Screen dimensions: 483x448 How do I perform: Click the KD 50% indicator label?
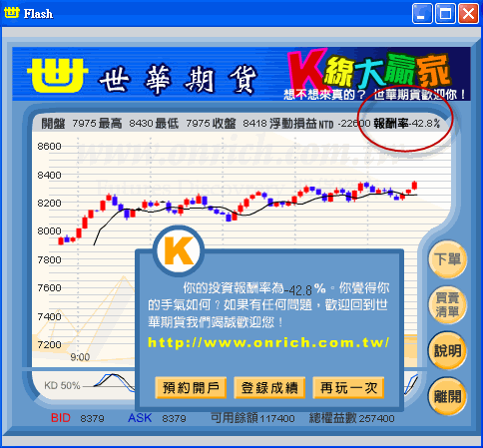point(62,385)
